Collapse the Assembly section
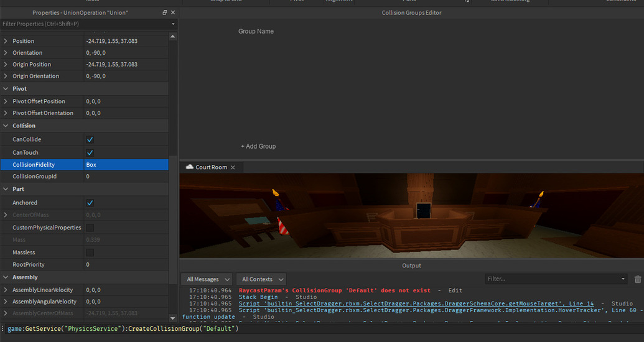 pyautogui.click(x=6, y=277)
